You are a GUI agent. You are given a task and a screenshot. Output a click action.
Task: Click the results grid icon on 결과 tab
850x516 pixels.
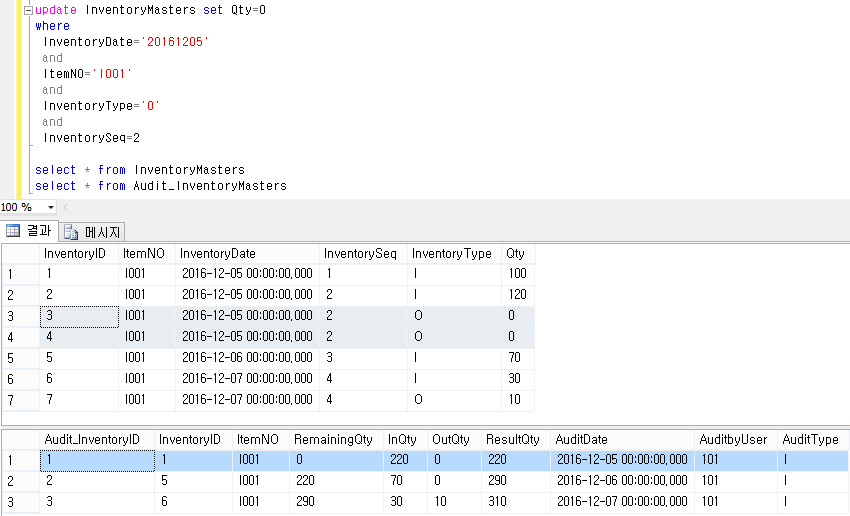(13, 231)
